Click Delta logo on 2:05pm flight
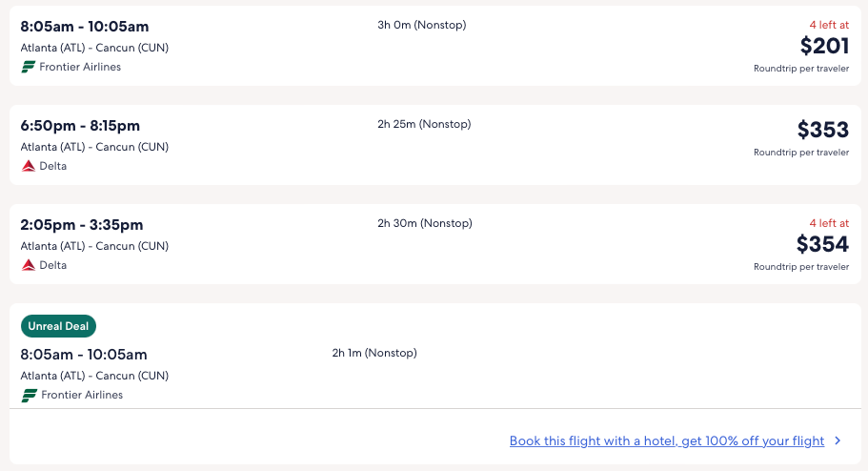The image size is (868, 471). tap(29, 265)
